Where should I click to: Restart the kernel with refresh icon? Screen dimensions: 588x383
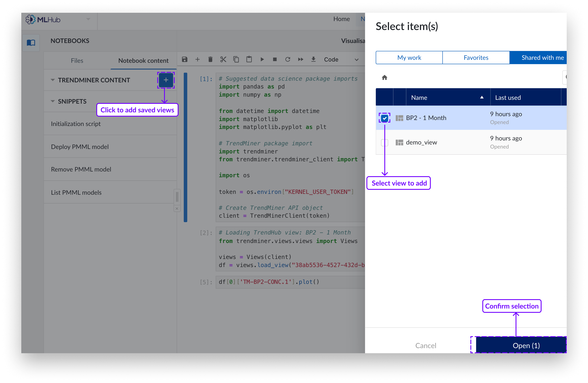pos(288,60)
